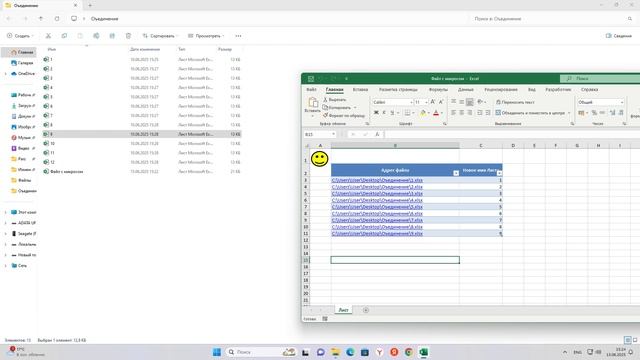640x360 pixels.
Task: Select file Файл с макросом in Explorer
Action: (63, 171)
